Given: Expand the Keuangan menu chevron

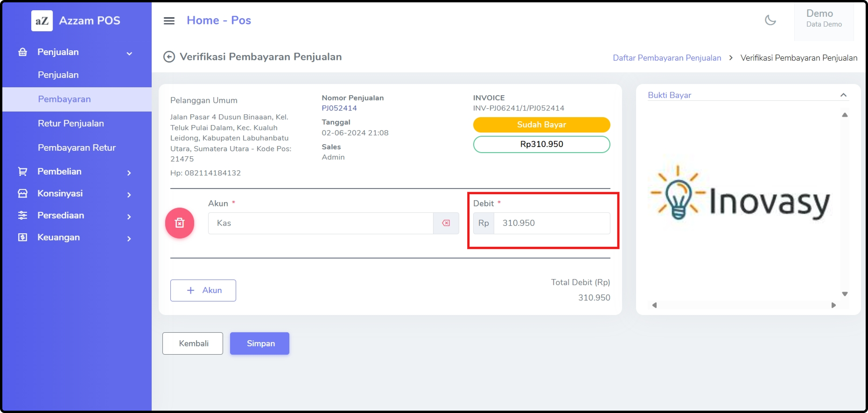Looking at the screenshot, I should [129, 238].
